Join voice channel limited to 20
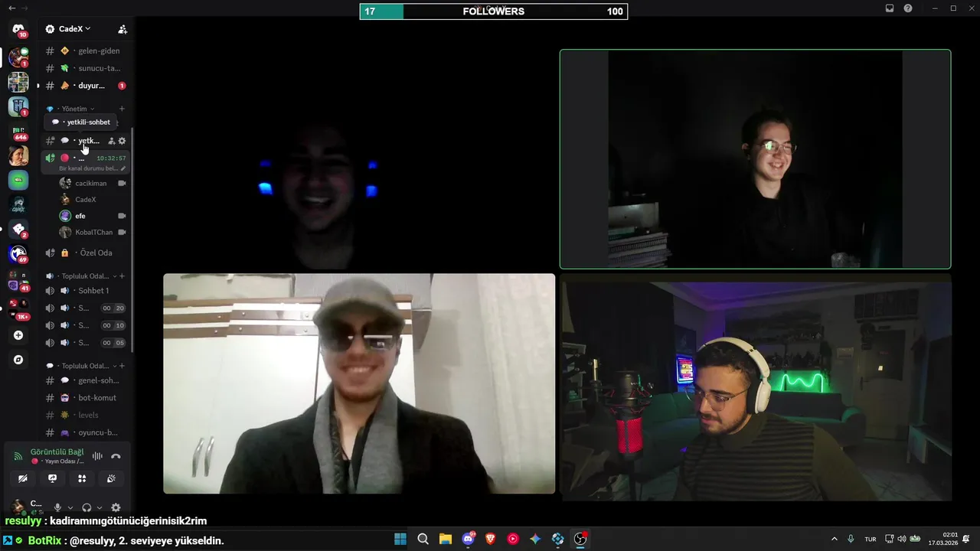Viewport: 980px width, 551px height. pos(86,308)
